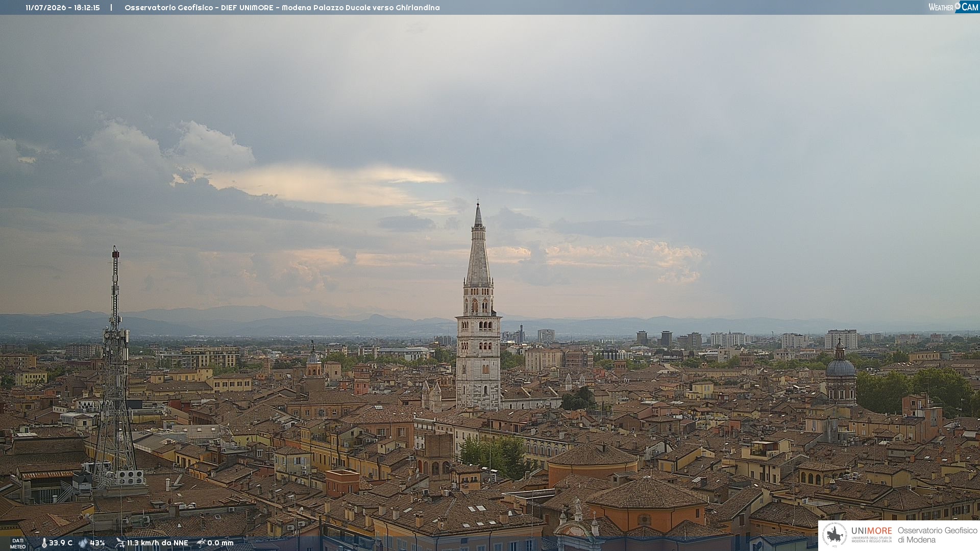Select the 33.9 C temperature reading
Screen dimensions: 980x551
(61, 543)
